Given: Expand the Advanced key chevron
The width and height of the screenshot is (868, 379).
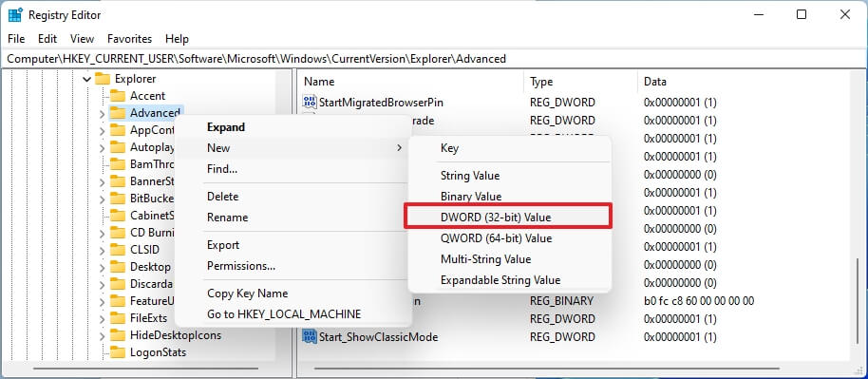Looking at the screenshot, I should [x=102, y=114].
